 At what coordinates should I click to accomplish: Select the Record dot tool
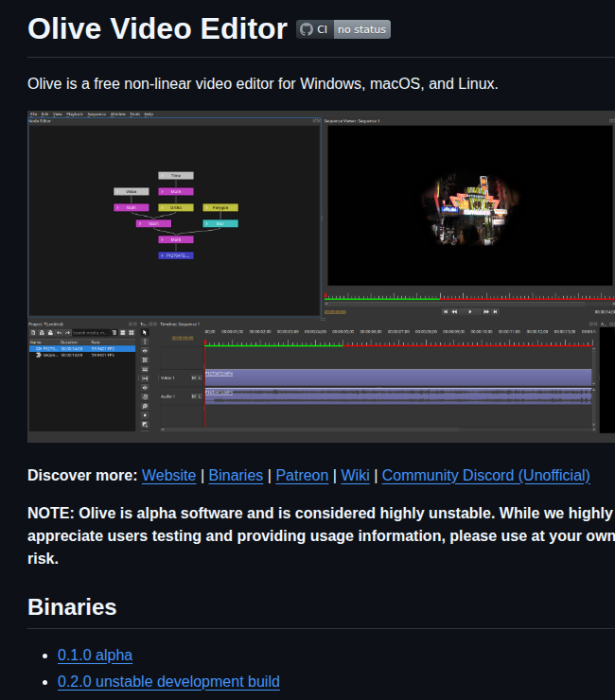(x=144, y=415)
